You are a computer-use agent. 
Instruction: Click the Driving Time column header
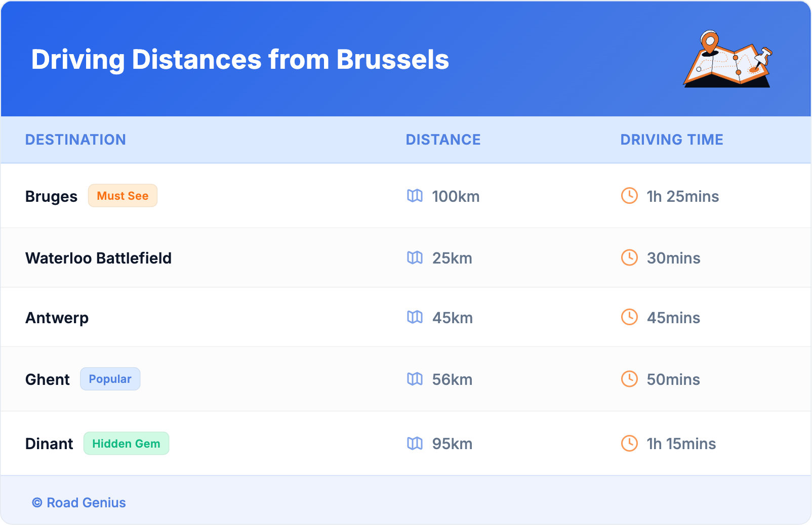tap(672, 140)
